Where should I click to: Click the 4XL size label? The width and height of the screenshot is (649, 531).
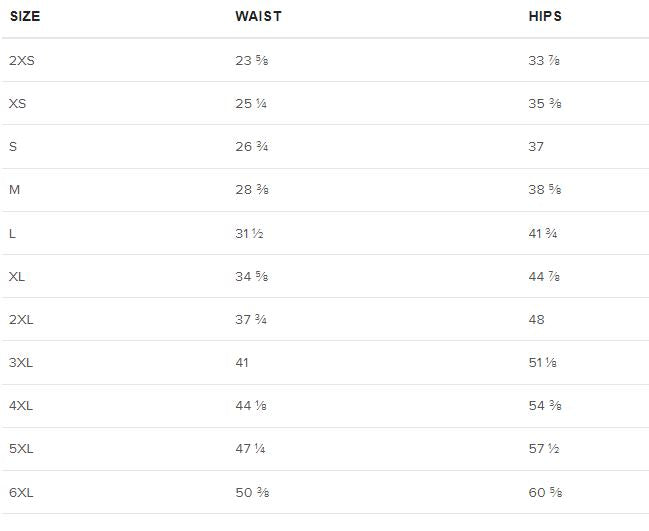(21, 406)
